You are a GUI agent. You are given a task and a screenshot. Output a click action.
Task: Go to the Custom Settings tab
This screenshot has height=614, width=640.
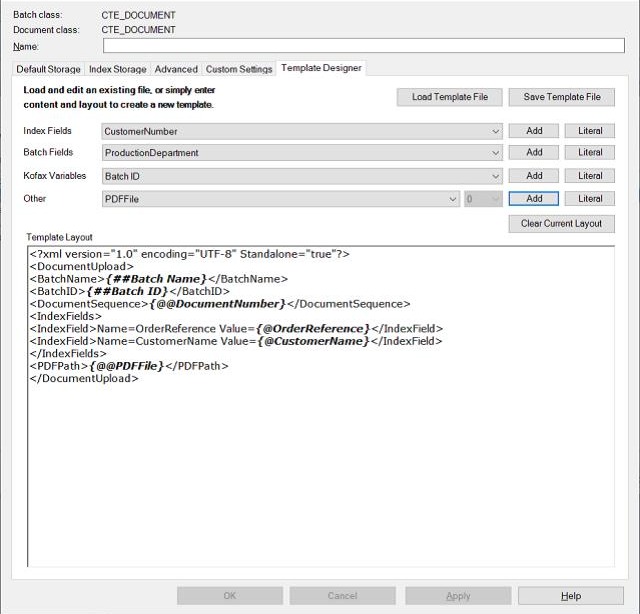(239, 69)
